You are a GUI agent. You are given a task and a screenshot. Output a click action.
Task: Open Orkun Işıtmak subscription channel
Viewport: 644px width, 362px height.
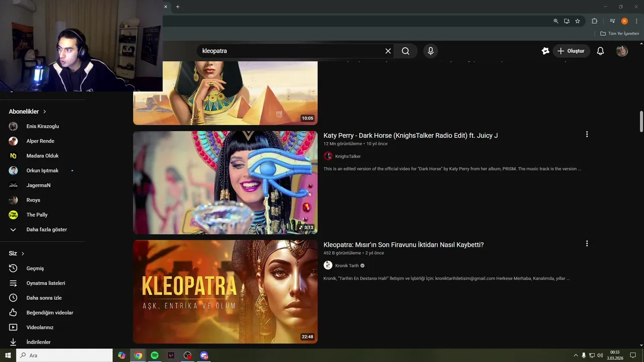tap(42, 170)
